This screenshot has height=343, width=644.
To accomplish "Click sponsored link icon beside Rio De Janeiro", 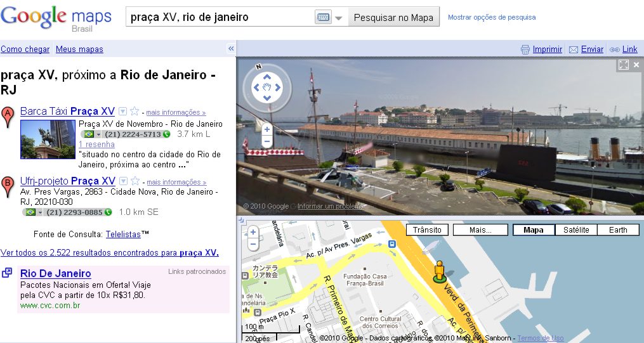I will [x=7, y=273].
